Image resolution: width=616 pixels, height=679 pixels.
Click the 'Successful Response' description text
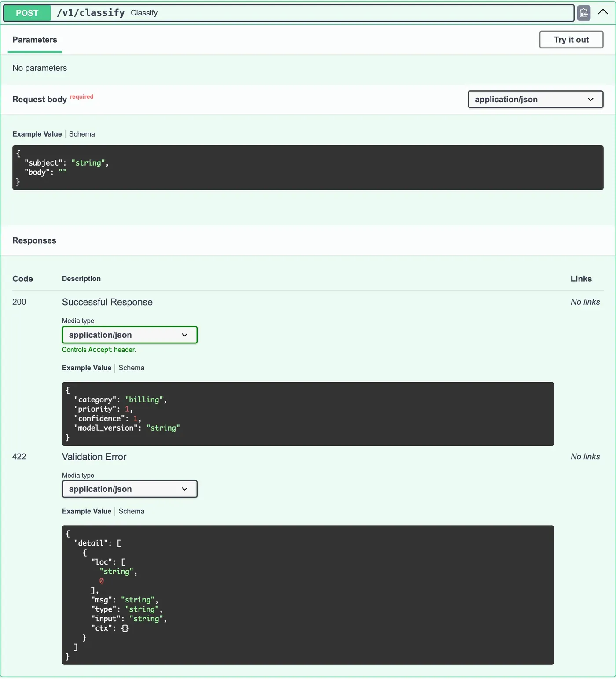(x=107, y=303)
